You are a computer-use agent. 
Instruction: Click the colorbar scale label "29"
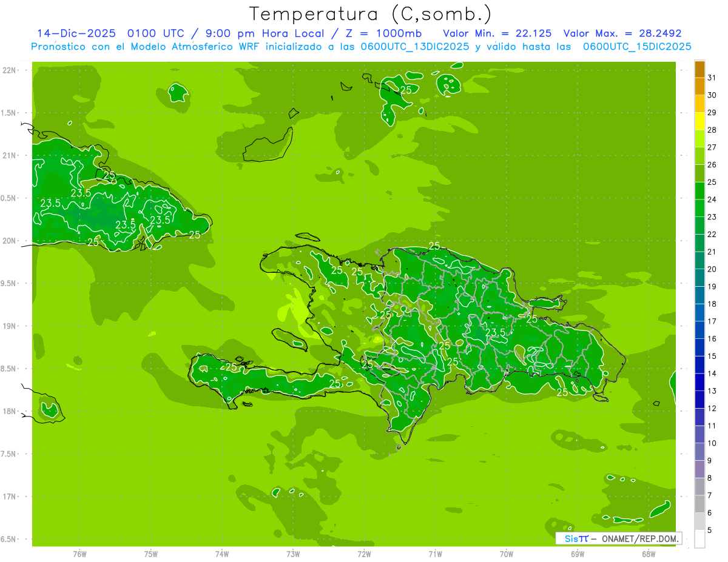712,113
